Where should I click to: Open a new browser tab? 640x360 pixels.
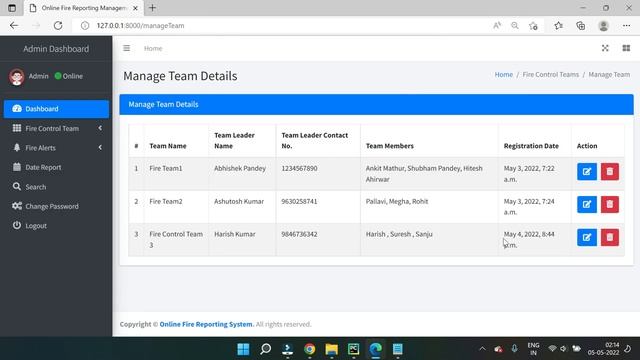(x=152, y=8)
